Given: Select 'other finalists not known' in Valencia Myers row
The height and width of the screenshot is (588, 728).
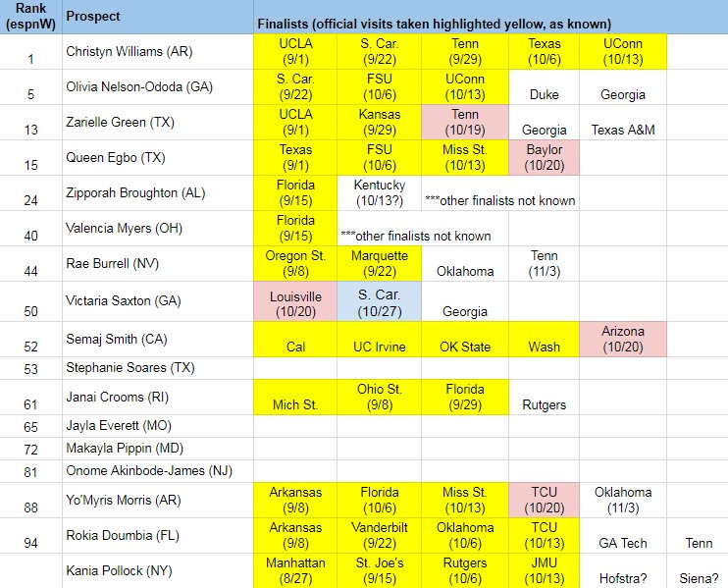Looking at the screenshot, I should click(423, 228).
